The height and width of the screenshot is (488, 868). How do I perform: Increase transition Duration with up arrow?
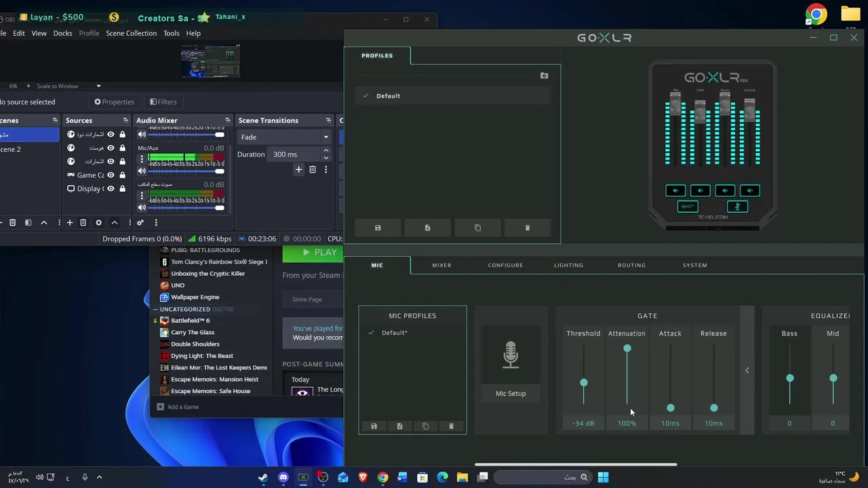[x=325, y=150]
